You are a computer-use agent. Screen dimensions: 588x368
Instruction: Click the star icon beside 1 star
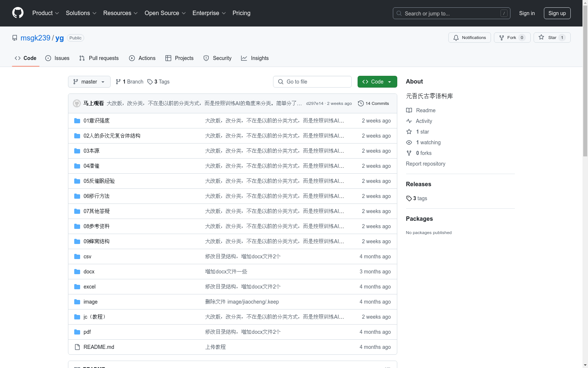click(x=409, y=132)
